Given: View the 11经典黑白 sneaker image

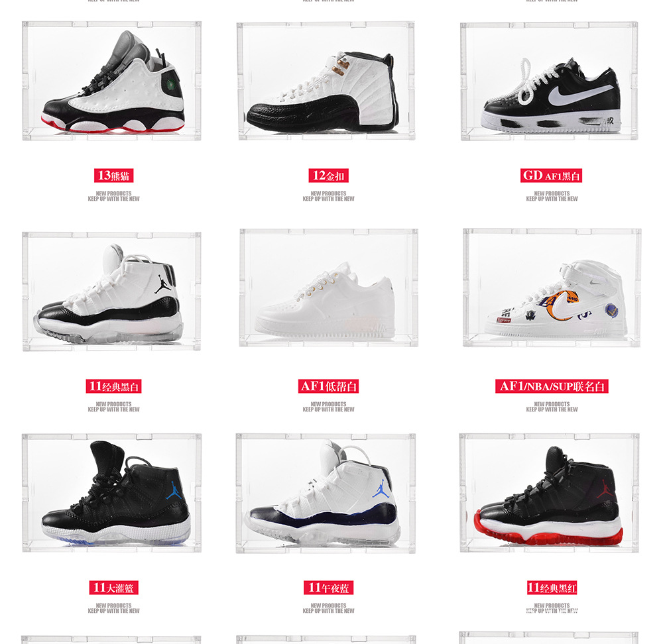Looking at the screenshot, I should (111, 292).
